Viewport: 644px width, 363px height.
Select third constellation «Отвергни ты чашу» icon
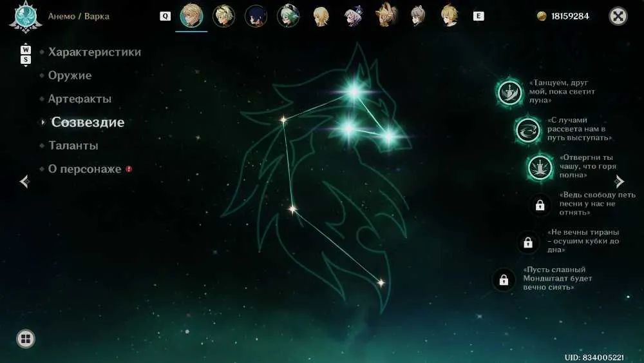point(540,168)
